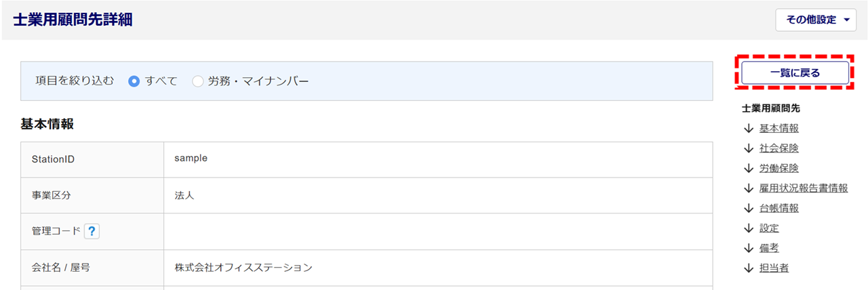The image size is (868, 290).
Task: Select the すべて radio button
Action: [x=134, y=81]
